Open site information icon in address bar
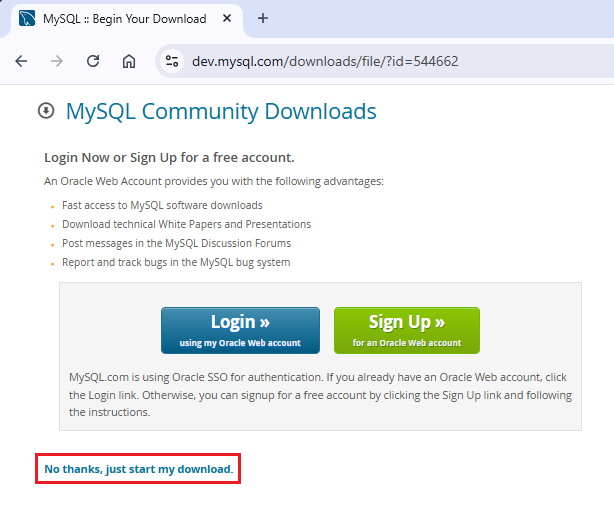 pyautogui.click(x=172, y=61)
